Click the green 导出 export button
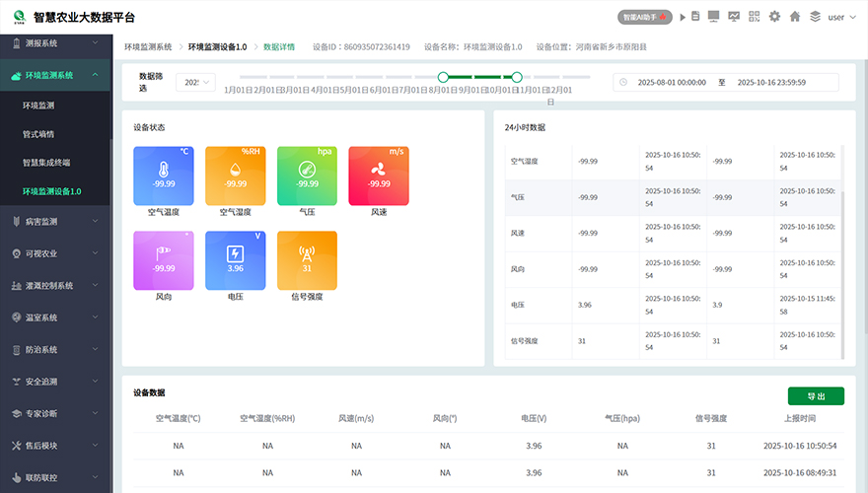This screenshot has height=493, width=868. click(816, 395)
